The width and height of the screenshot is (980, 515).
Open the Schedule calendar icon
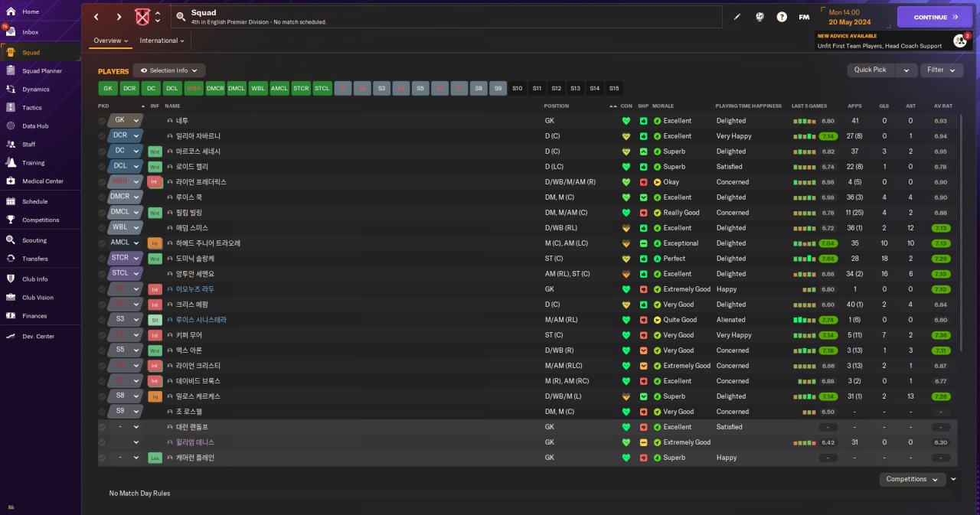11,201
